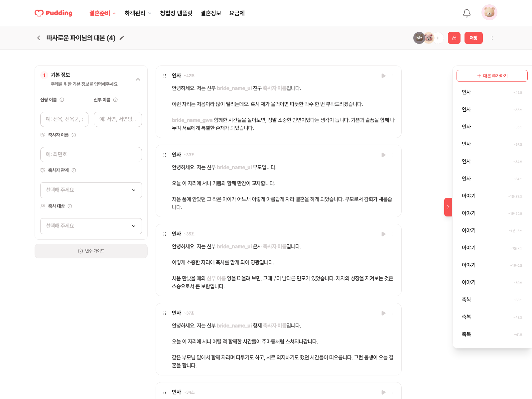Screen dimensions: 532x399
Task: Focus the 신랑 이름 input field
Action: point(64,119)
